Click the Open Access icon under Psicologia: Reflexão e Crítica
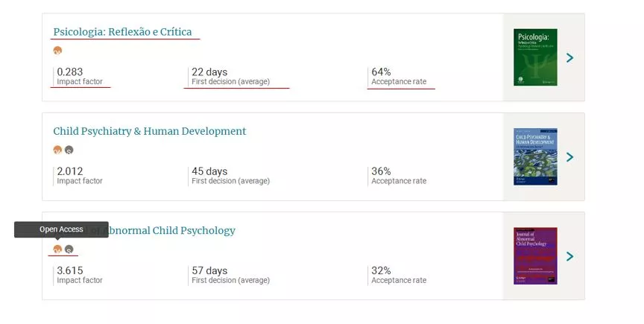644x324 pixels. pyautogui.click(x=57, y=51)
